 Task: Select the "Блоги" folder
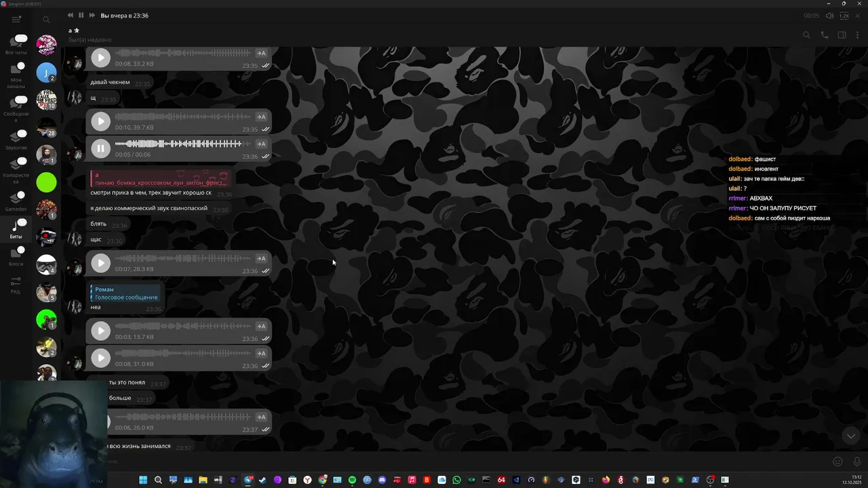pos(16,256)
